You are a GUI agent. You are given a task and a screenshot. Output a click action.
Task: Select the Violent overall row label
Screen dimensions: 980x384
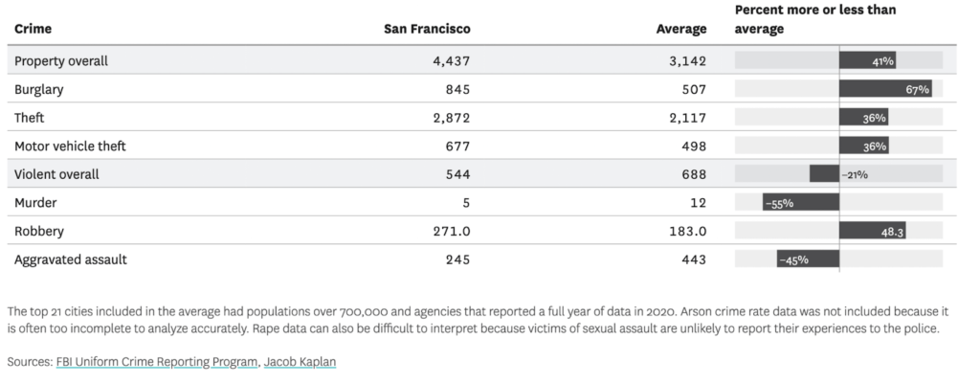coord(56,174)
